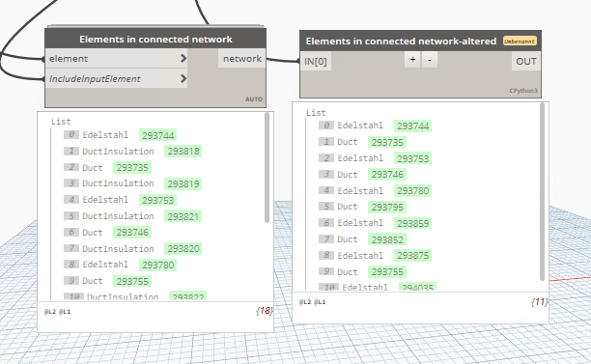Click element ID 293859 in right list

pos(412,223)
